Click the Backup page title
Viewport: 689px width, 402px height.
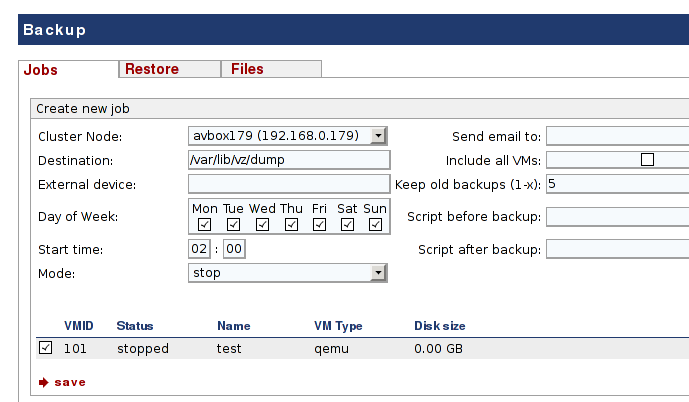click(54, 30)
